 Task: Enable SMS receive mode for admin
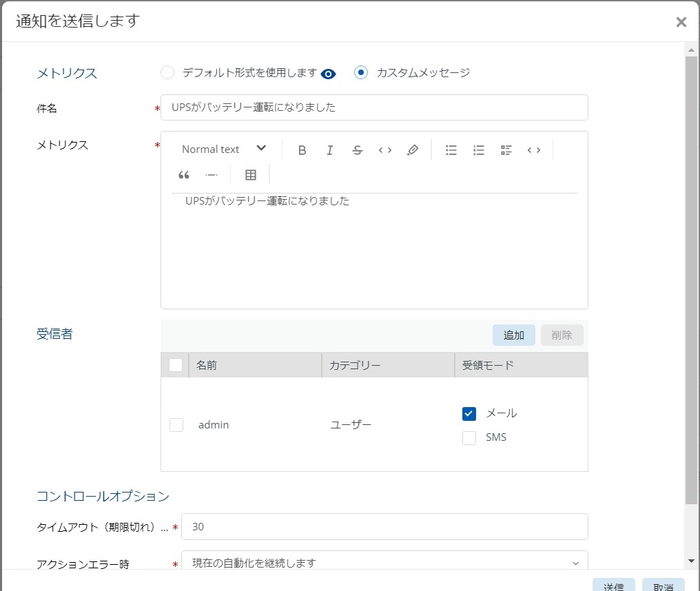click(469, 437)
